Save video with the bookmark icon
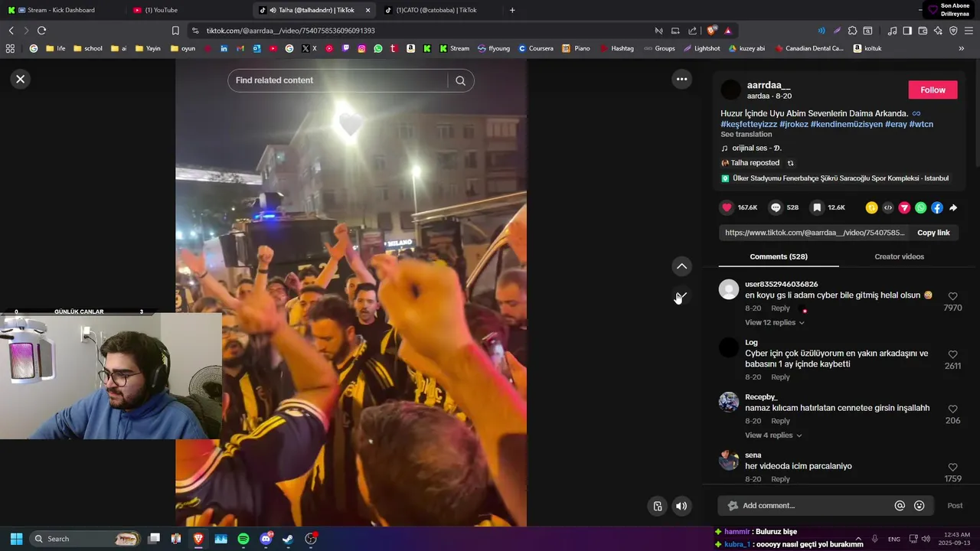The width and height of the screenshot is (980, 551). [x=817, y=207]
